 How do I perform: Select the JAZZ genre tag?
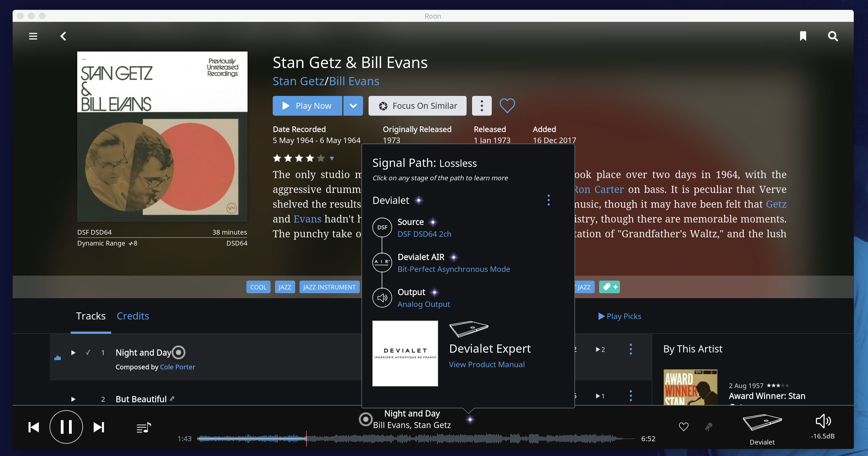[x=285, y=287]
